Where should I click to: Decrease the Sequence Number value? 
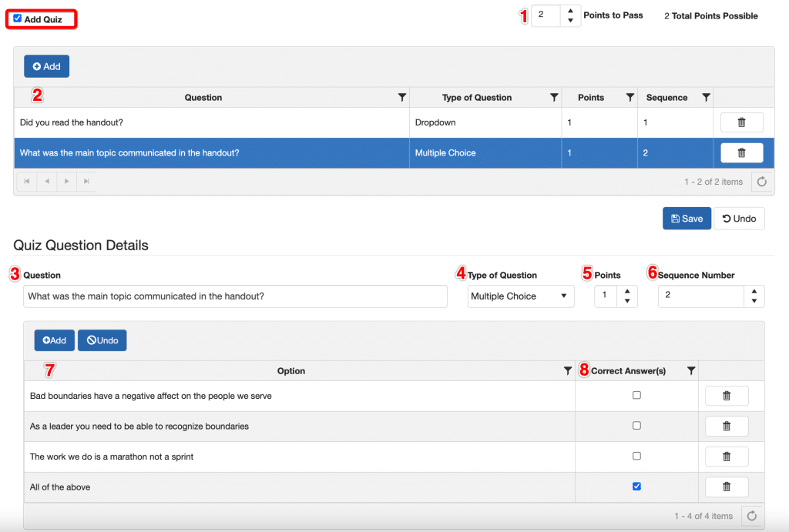(754, 302)
